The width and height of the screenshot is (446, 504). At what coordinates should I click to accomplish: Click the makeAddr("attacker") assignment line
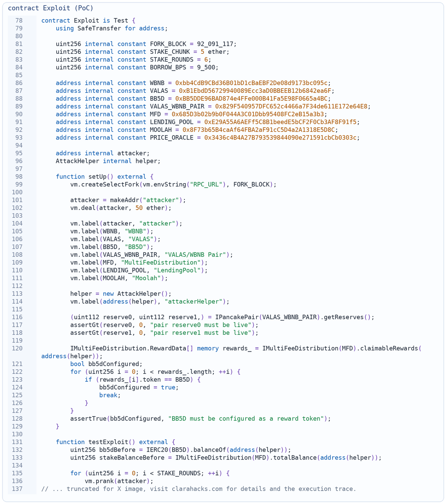tap(128, 200)
